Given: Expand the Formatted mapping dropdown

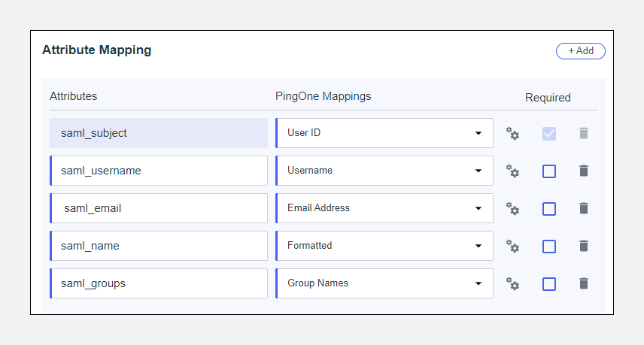Looking at the screenshot, I should (x=384, y=246).
